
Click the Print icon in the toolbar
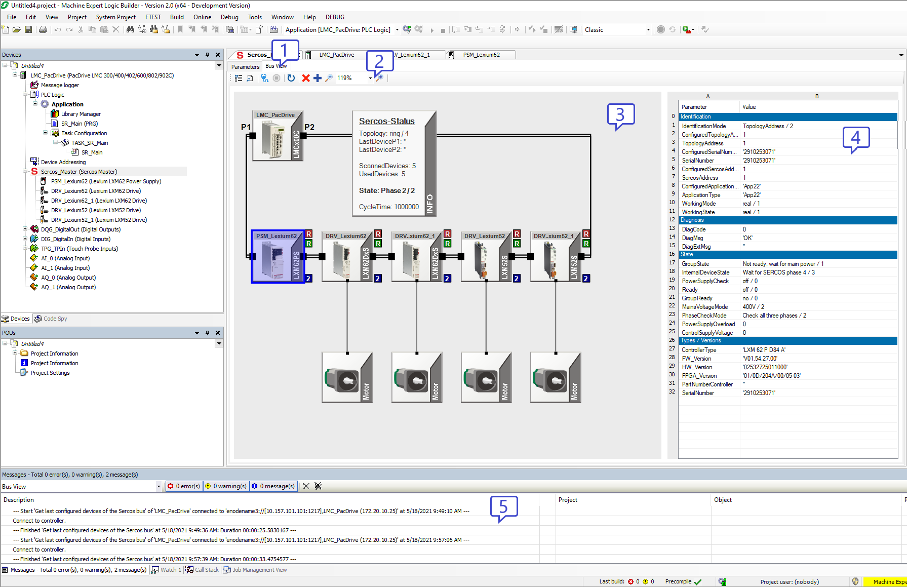[x=43, y=30]
